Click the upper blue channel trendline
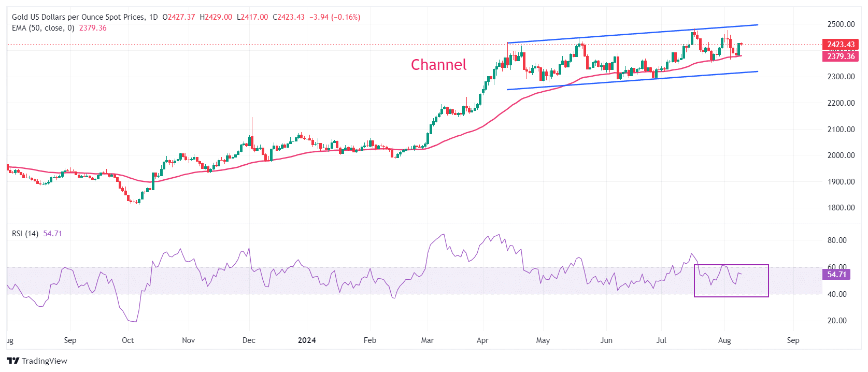 click(632, 34)
